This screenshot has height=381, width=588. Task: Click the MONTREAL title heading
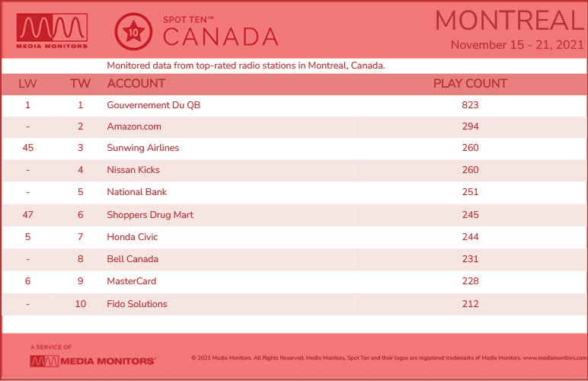coord(510,21)
